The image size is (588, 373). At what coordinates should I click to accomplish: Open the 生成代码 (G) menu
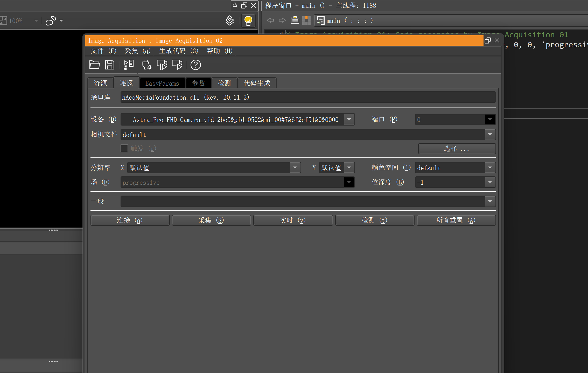click(179, 51)
